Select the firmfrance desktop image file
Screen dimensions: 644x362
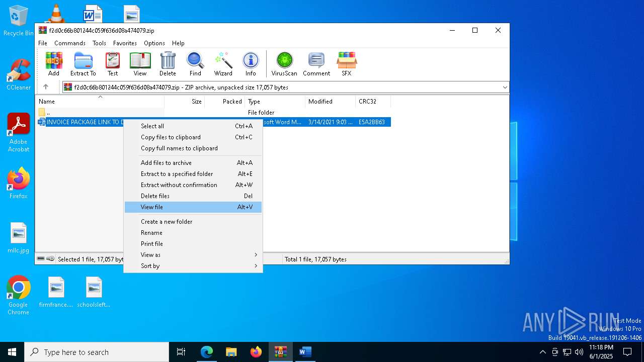56,292
